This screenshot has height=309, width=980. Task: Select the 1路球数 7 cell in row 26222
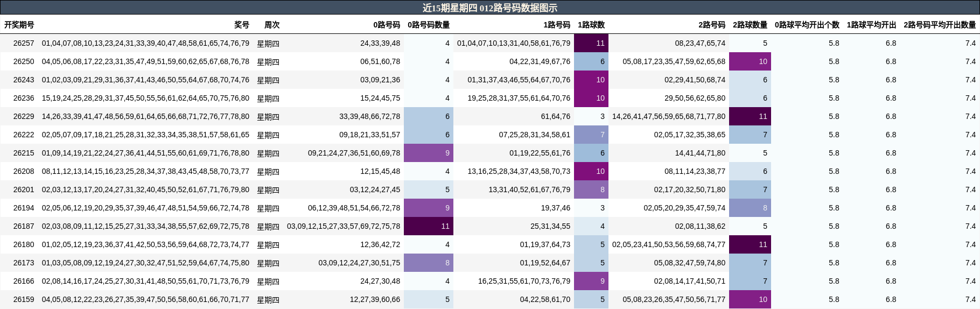(x=591, y=135)
